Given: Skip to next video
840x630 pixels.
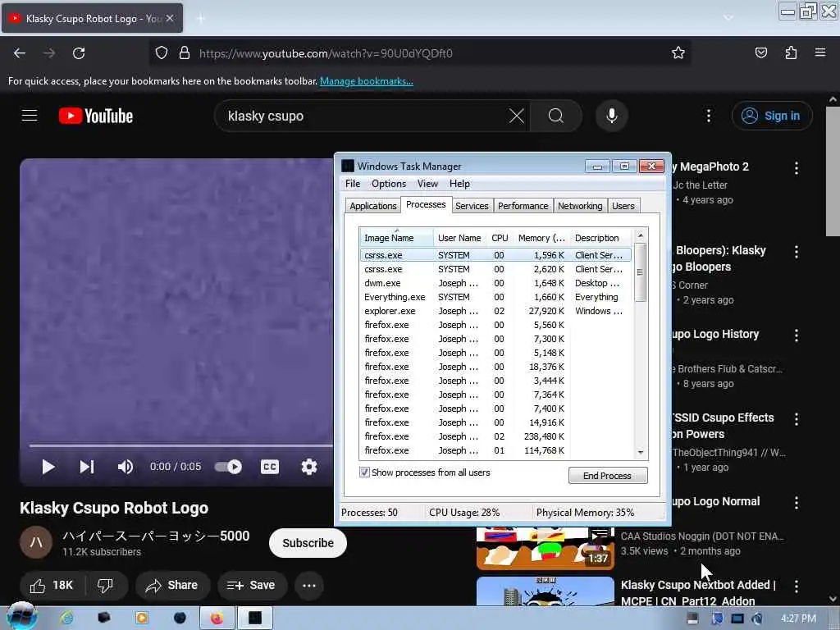Looking at the screenshot, I should pyautogui.click(x=87, y=467).
